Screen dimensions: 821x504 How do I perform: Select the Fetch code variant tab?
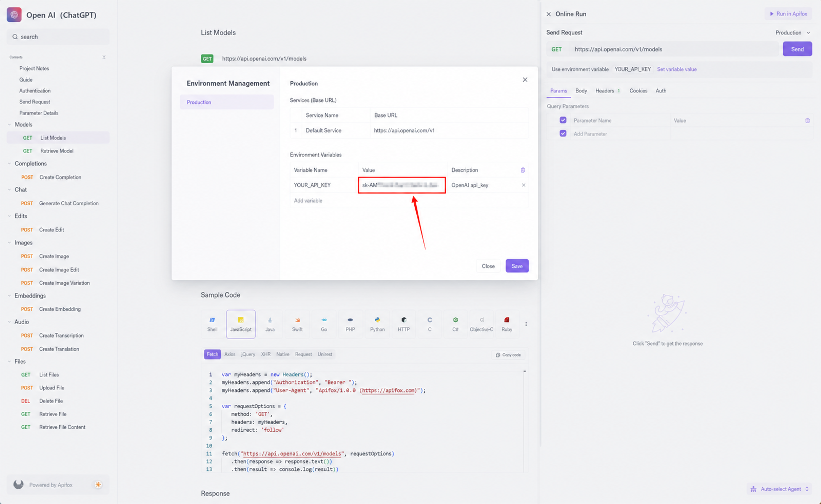click(213, 354)
